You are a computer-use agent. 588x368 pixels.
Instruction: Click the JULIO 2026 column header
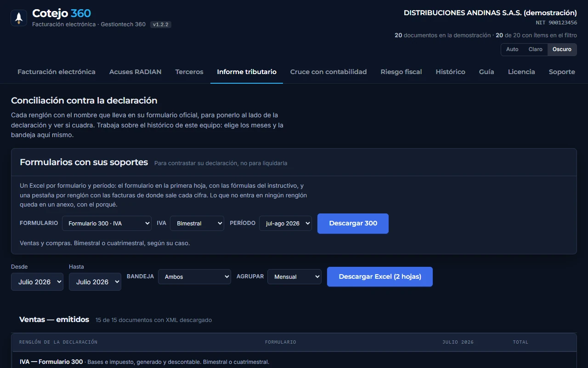pyautogui.click(x=458, y=342)
